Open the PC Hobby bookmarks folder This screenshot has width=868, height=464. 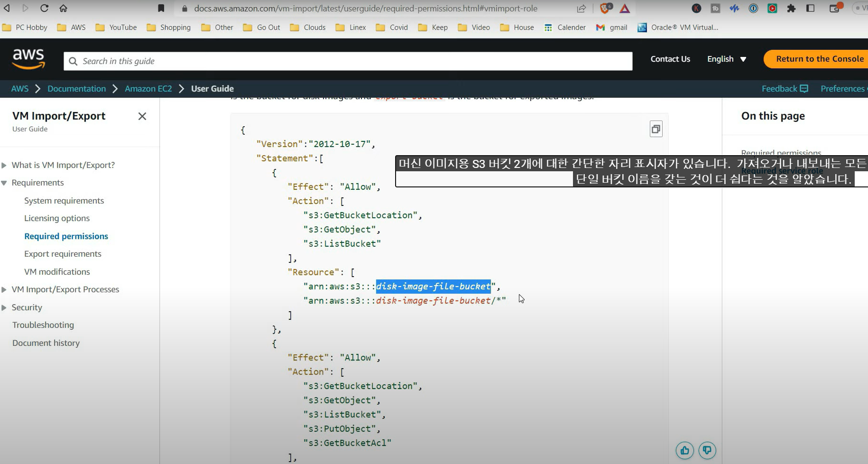point(25,28)
